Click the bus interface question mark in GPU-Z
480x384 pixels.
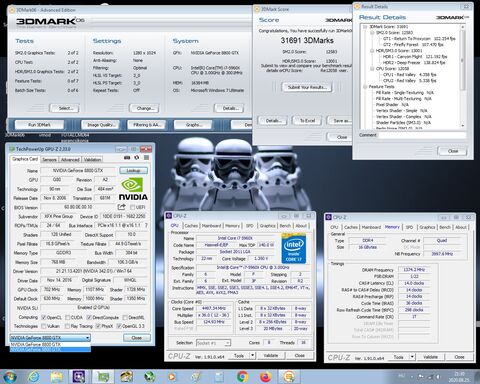(x=146, y=225)
